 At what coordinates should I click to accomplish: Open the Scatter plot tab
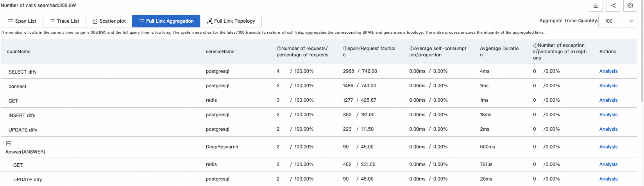tap(109, 21)
